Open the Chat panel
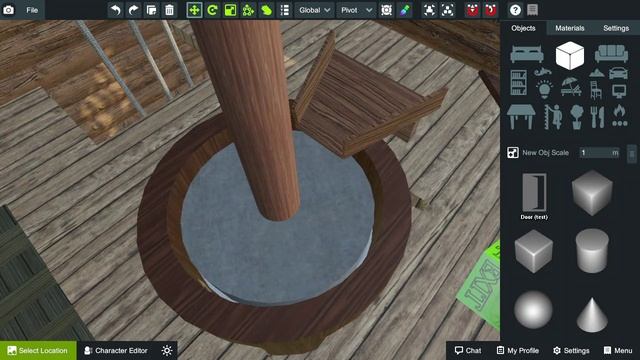 [x=468, y=351]
